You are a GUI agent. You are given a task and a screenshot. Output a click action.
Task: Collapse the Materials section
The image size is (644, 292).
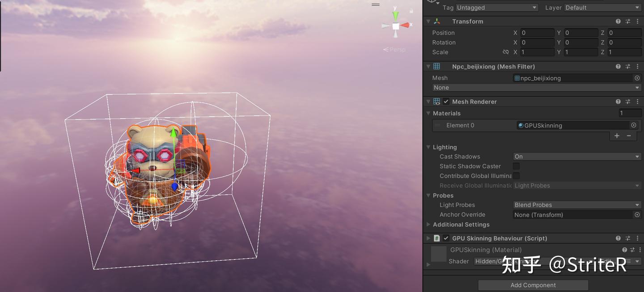pyautogui.click(x=428, y=113)
